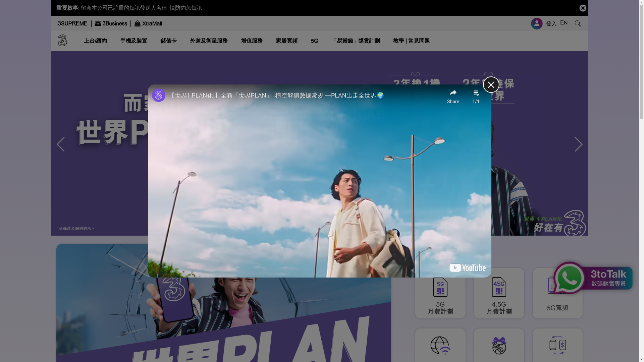
Task: Open the 5G寬頻 tile
Action: pyautogui.click(x=557, y=308)
